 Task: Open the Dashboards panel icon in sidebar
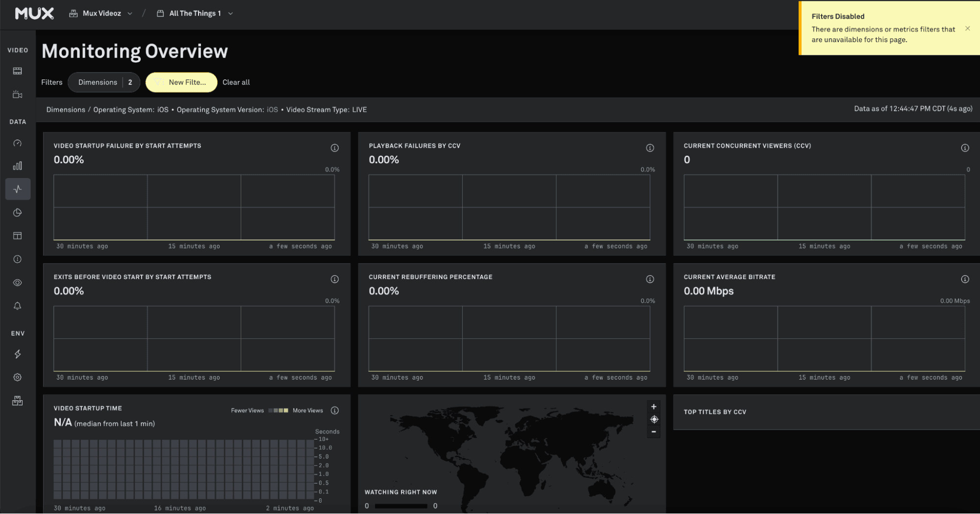[x=18, y=236]
